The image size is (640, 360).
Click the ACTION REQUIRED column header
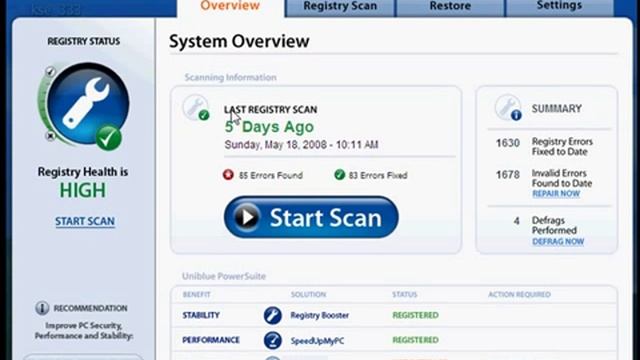click(x=519, y=294)
